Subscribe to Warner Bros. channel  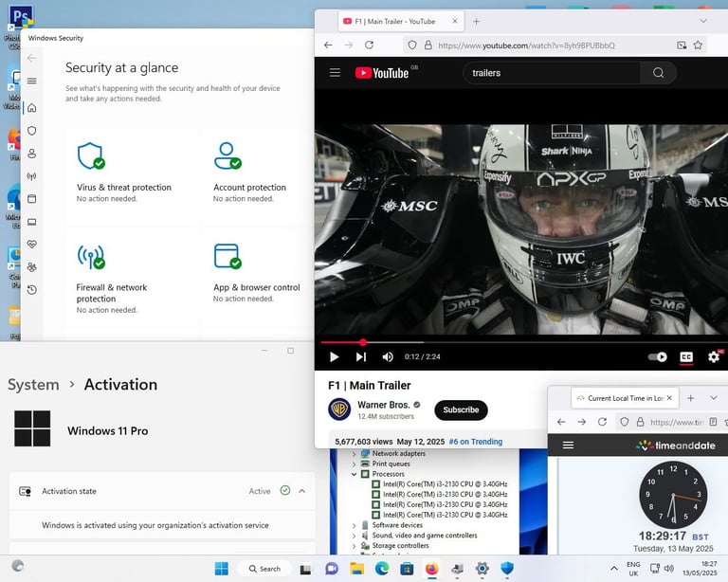click(x=461, y=409)
